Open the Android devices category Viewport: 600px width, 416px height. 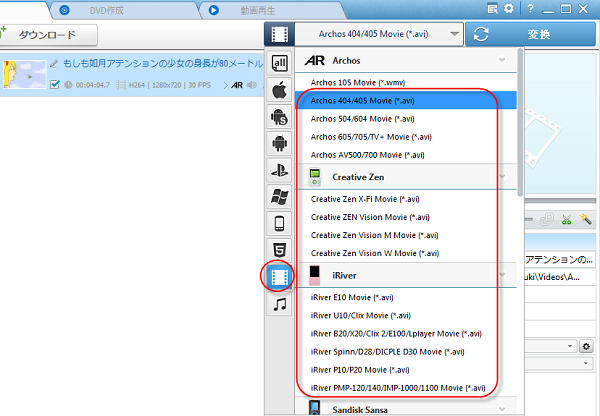(279, 144)
